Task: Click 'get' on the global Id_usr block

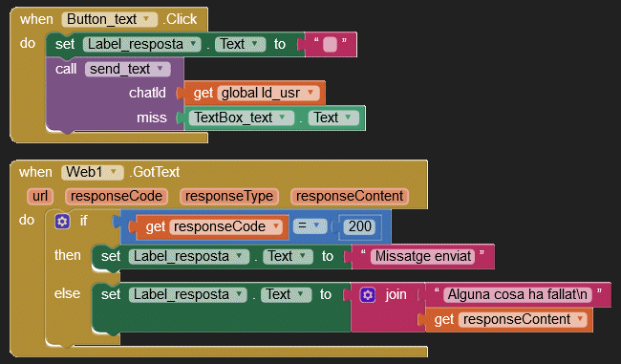Action: click(203, 93)
